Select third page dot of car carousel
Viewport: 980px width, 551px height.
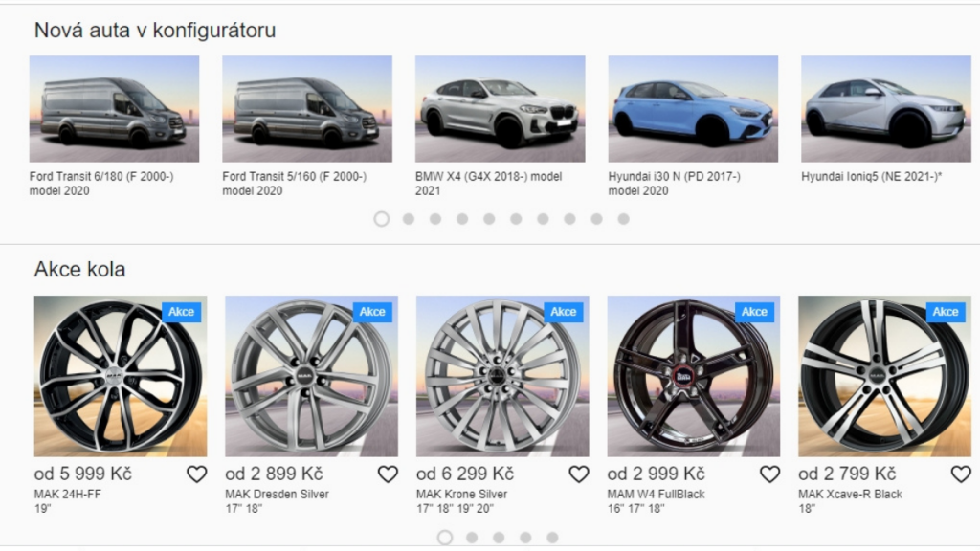[x=435, y=219]
